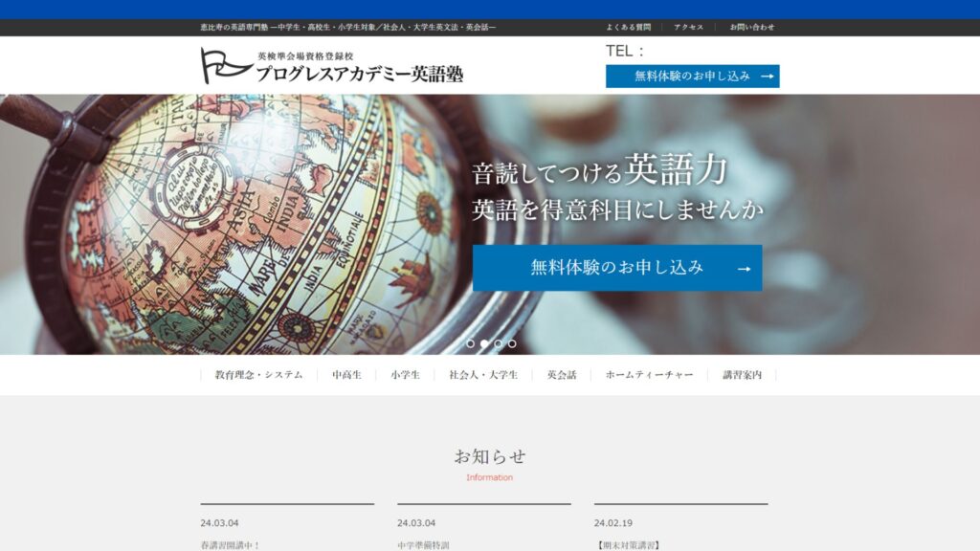This screenshot has width=980, height=551.
Task: Open 小学生 menu item
Action: tap(405, 375)
